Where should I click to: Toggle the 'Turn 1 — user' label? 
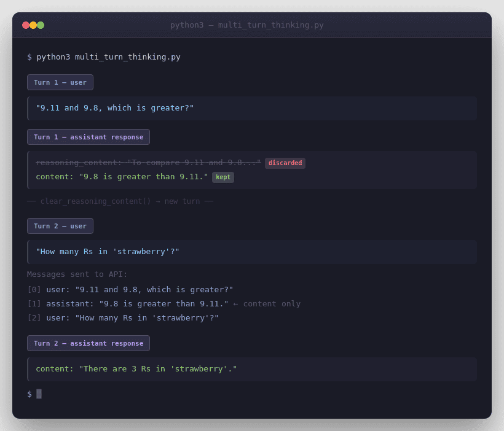60,82
